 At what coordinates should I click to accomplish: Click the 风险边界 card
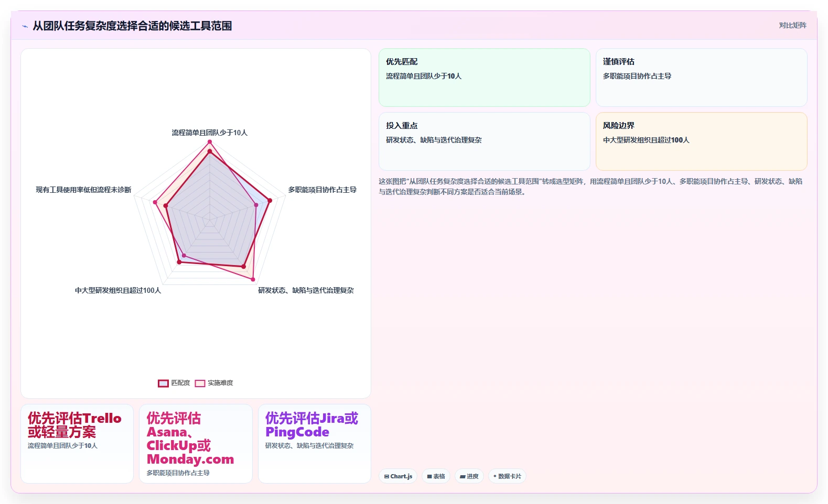click(702, 141)
